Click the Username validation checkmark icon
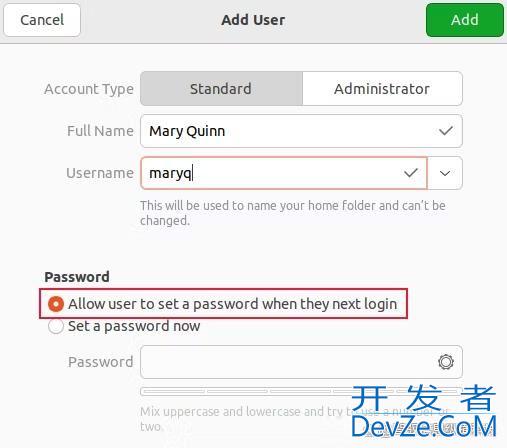Image resolution: width=507 pixels, height=448 pixels. tap(411, 173)
